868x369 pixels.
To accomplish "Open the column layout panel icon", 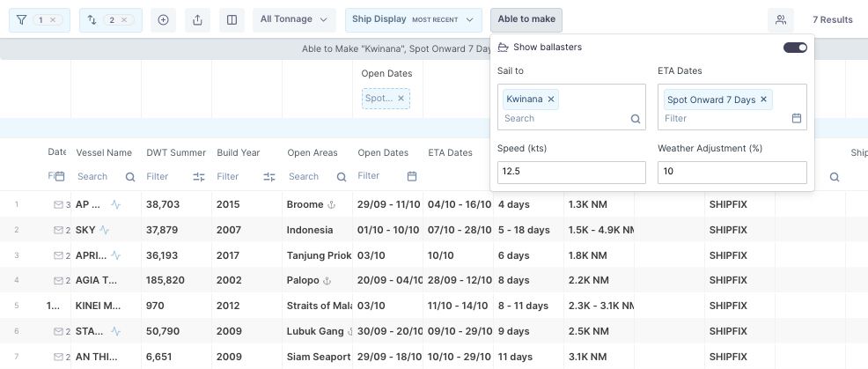I will [232, 19].
